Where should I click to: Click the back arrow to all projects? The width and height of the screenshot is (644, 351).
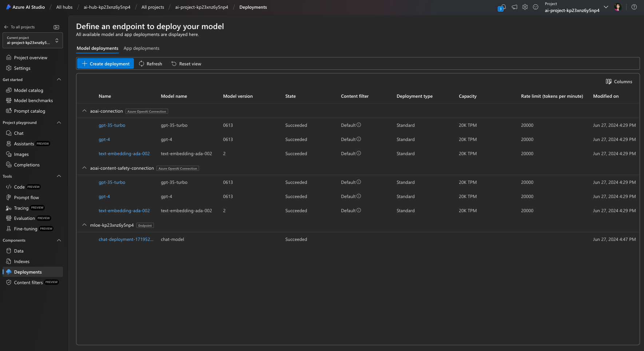(6, 27)
